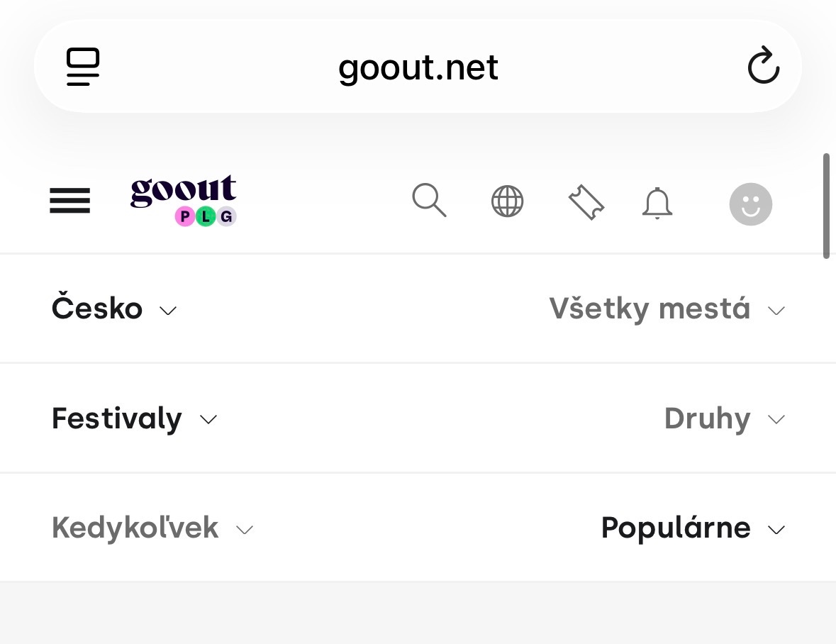
Task: Open notifications via the bell icon
Action: [657, 203]
